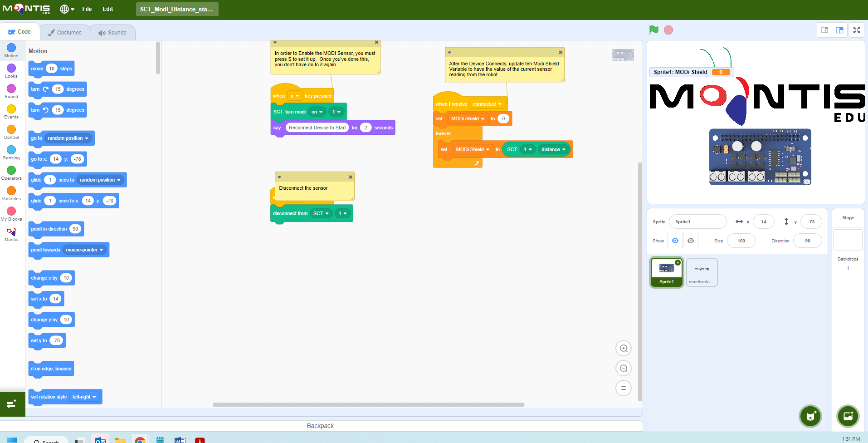Hide the sprite with crossed-eye icon

click(x=690, y=241)
